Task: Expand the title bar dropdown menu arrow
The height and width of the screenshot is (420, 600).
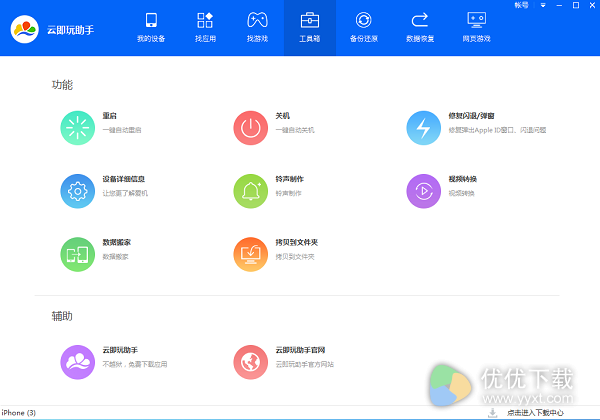Action: coord(543,5)
